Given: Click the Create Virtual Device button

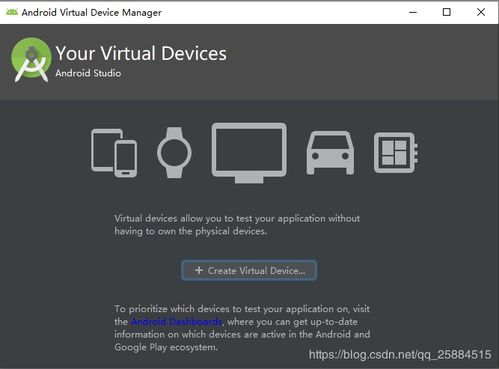Looking at the screenshot, I should tap(249, 270).
